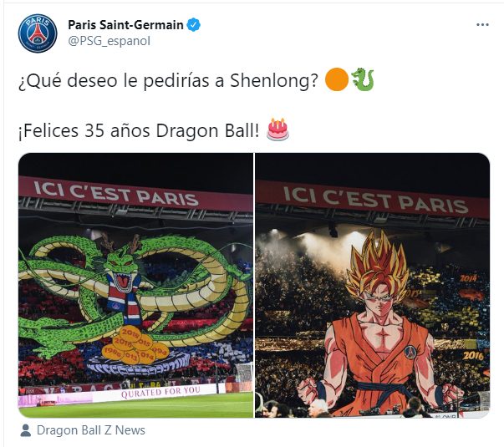This screenshot has width=504, height=447.
Task: Click the blue verified badge icon
Action: [194, 25]
